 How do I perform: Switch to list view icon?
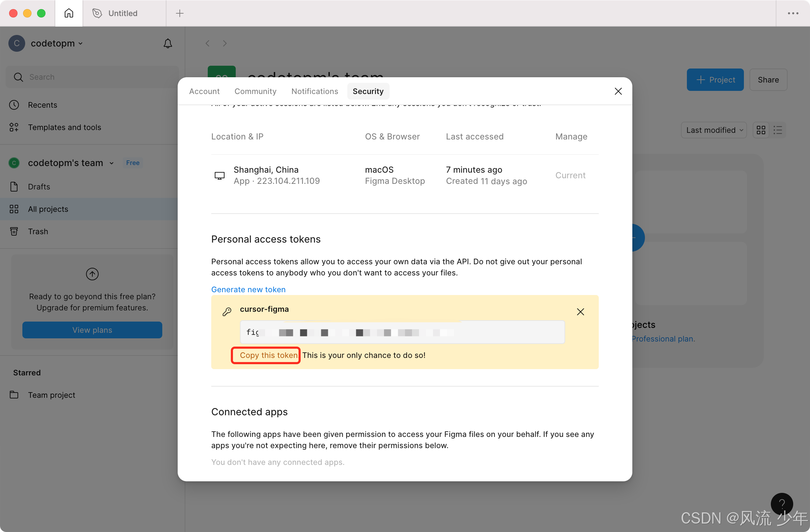tap(778, 130)
